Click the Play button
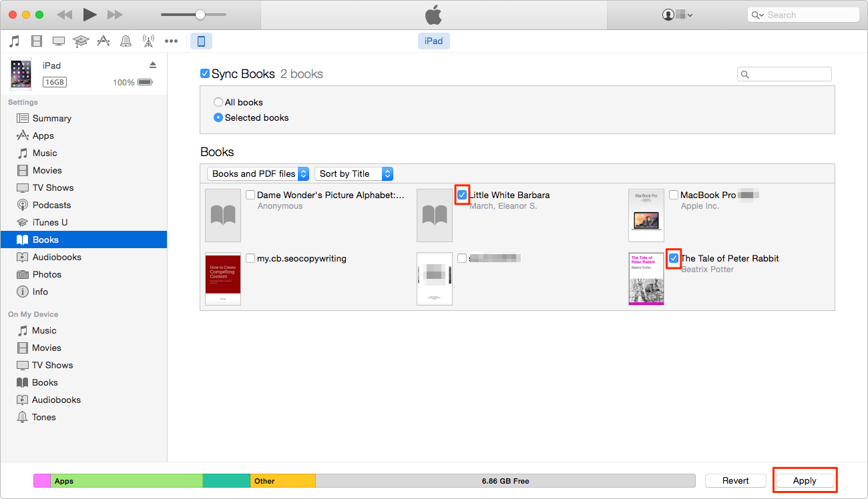 [x=90, y=15]
